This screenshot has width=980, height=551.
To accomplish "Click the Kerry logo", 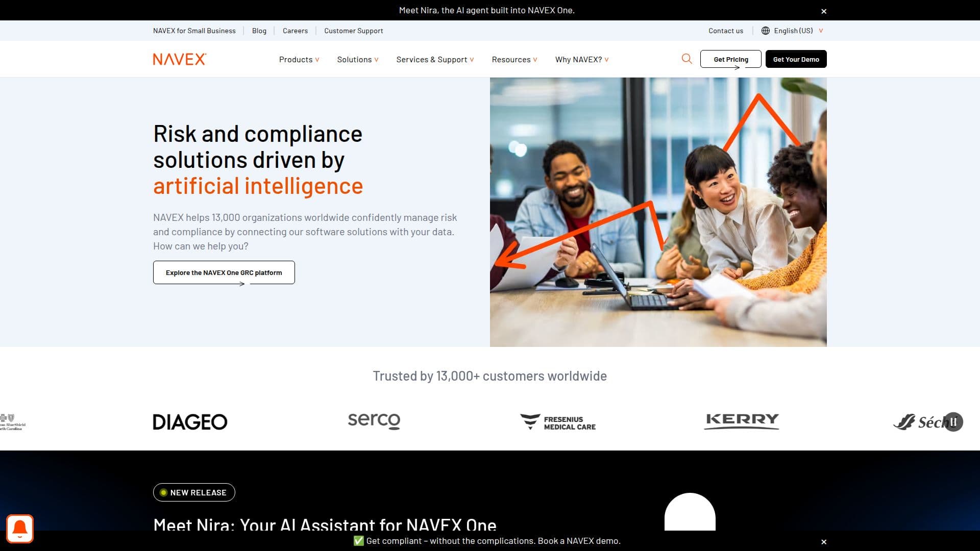I will click(741, 421).
